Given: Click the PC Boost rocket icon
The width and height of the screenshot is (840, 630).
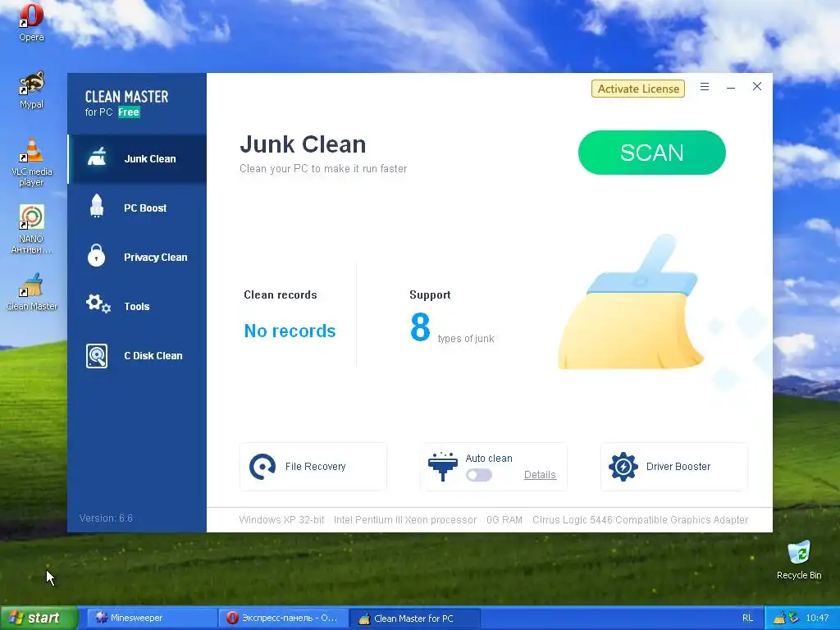Looking at the screenshot, I should coord(97,206).
